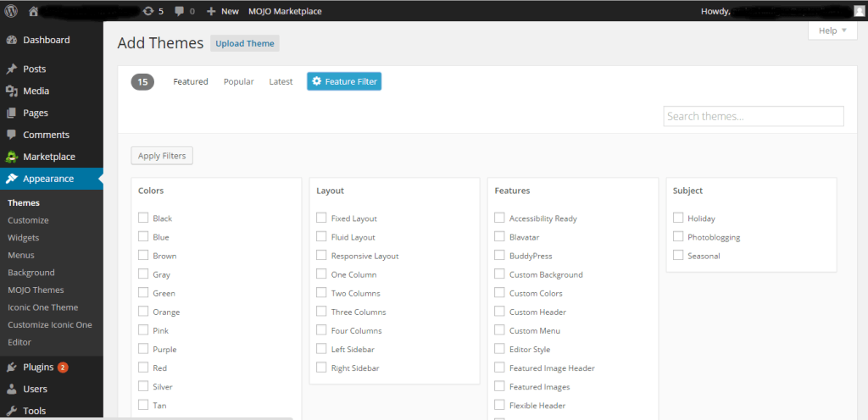Check the Holiday subject checkbox
868x420 pixels.
coord(678,218)
